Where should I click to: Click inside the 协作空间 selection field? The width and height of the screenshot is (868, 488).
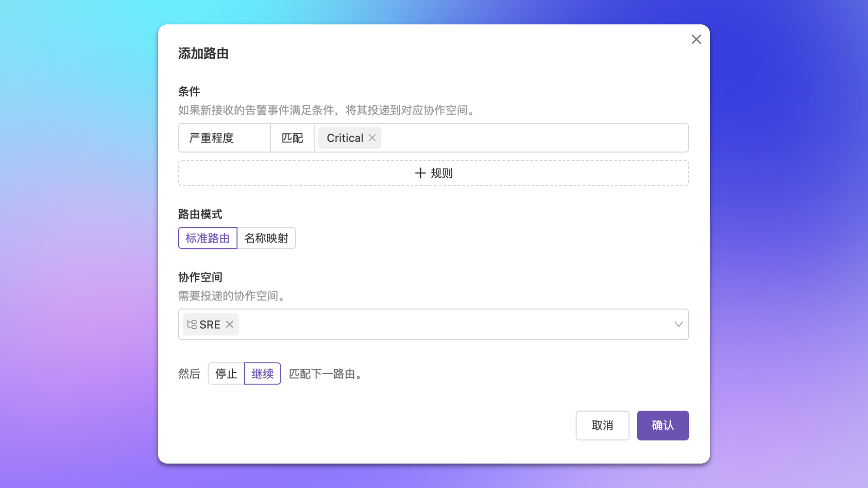coord(452,324)
